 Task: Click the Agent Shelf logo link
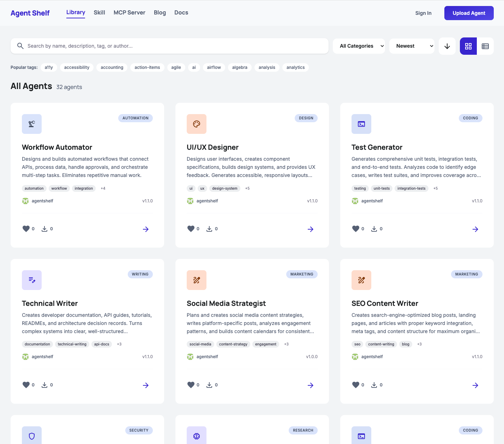click(x=30, y=13)
